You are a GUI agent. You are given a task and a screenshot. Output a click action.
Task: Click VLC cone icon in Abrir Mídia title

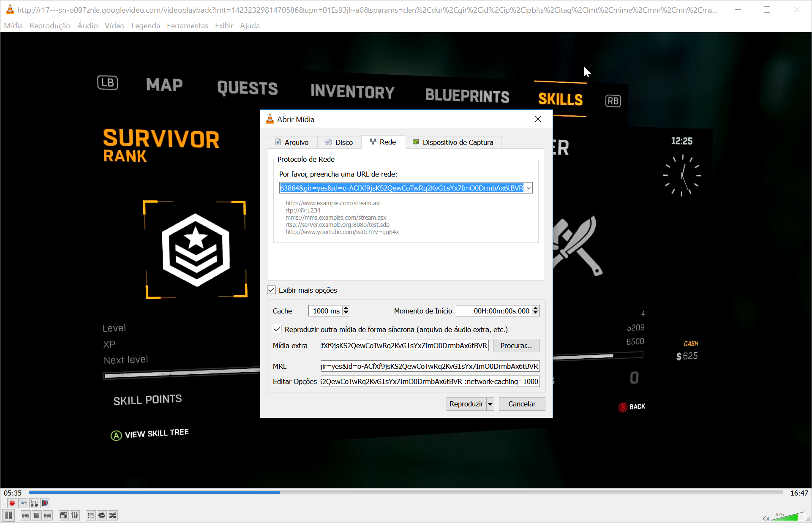click(270, 119)
